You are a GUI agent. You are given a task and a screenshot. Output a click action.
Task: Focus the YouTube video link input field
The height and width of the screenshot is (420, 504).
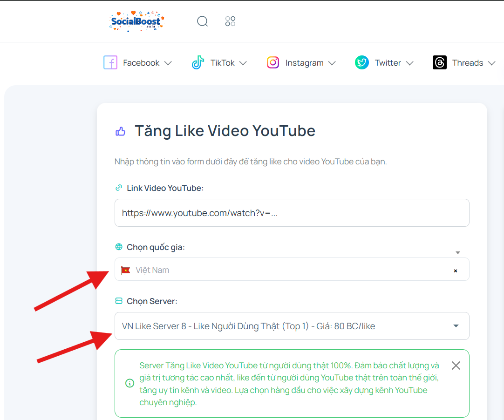[292, 213]
